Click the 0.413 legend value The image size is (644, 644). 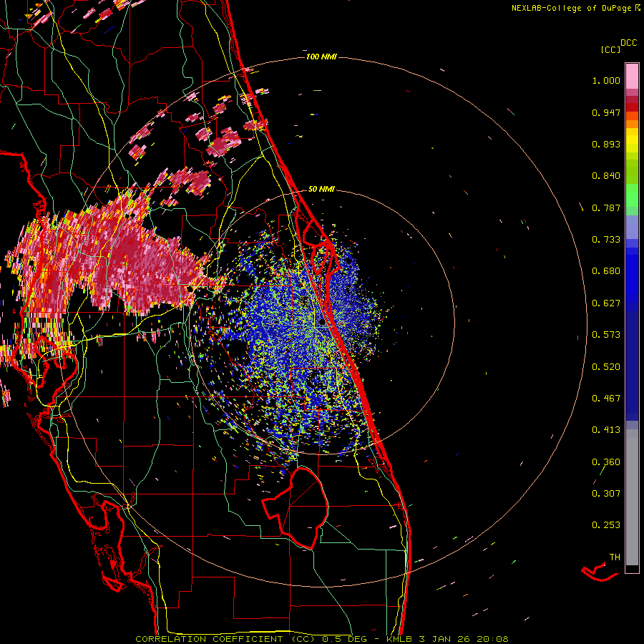(x=606, y=430)
